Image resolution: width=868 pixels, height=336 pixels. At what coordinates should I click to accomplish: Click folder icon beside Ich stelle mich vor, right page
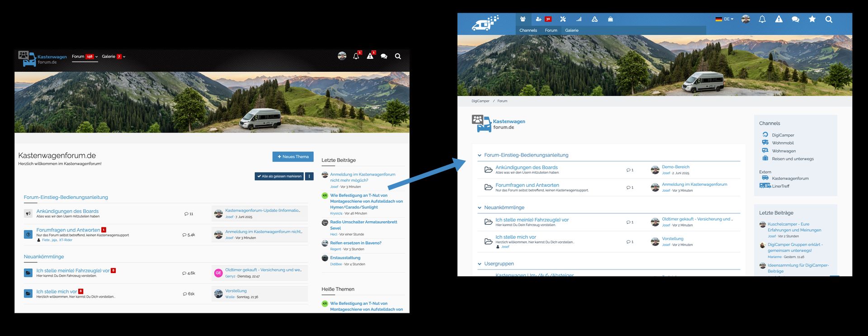point(488,241)
